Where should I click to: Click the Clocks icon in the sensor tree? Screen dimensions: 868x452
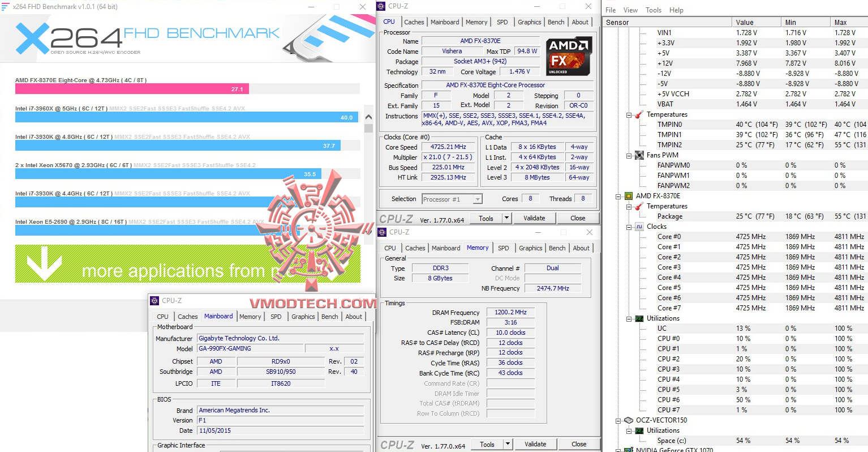(639, 227)
